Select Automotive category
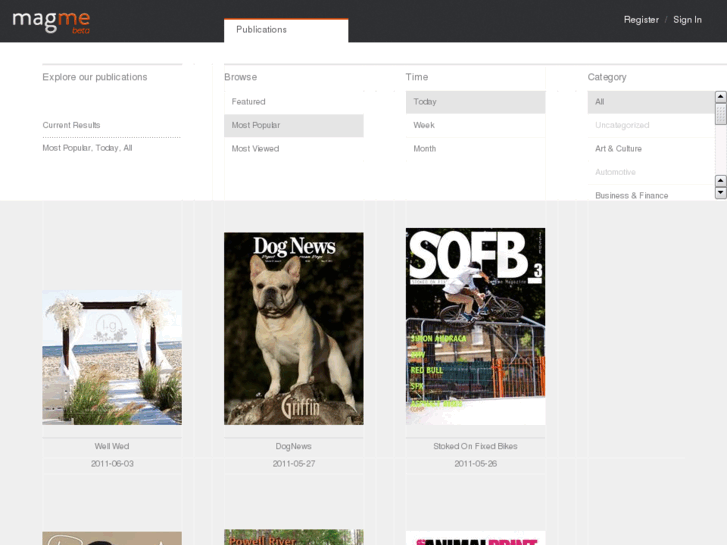The image size is (727, 545). [651, 173]
